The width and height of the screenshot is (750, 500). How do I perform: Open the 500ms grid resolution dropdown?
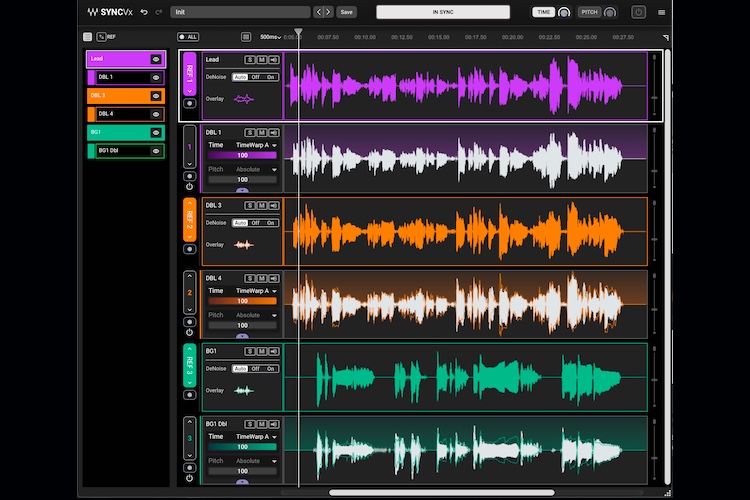[x=270, y=37]
